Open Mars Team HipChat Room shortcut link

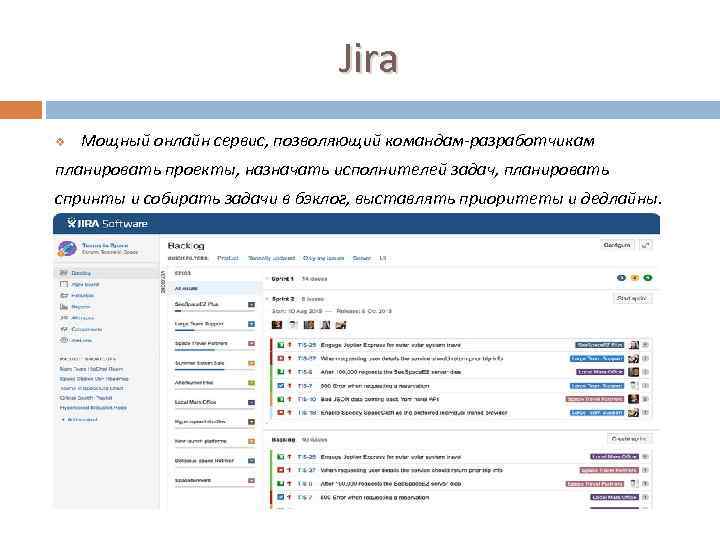[x=91, y=369]
